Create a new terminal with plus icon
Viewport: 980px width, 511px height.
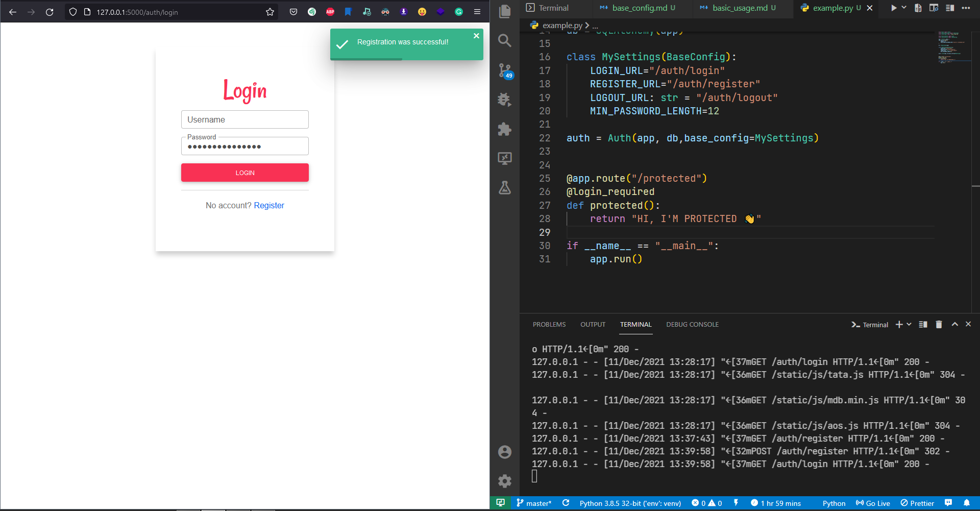[899, 325]
